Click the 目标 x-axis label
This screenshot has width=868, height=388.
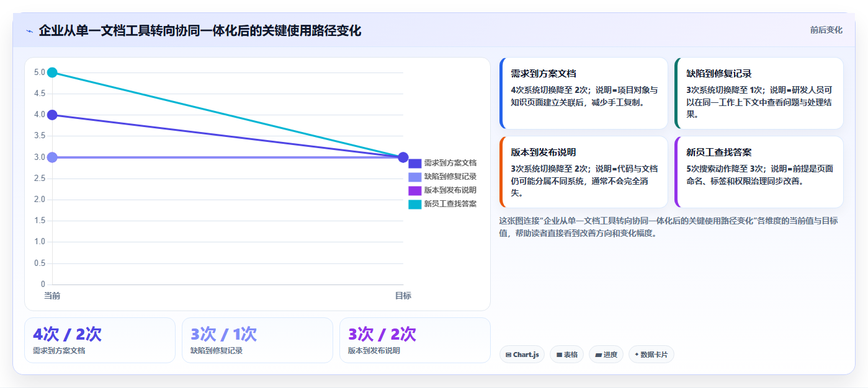pos(403,296)
